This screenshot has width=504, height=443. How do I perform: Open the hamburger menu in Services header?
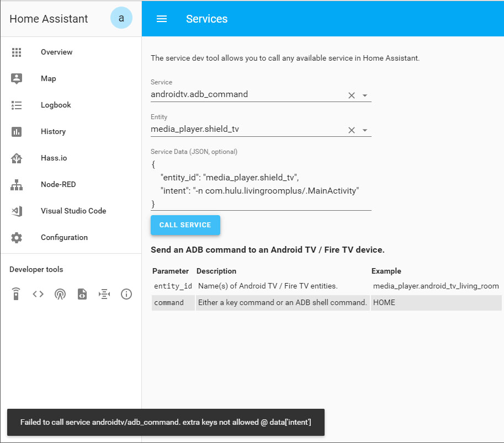pyautogui.click(x=161, y=19)
